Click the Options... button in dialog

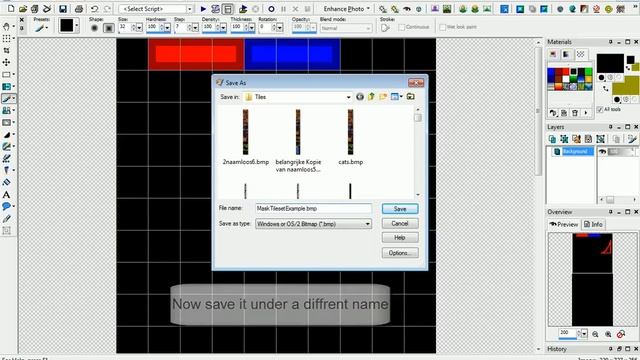click(x=400, y=253)
